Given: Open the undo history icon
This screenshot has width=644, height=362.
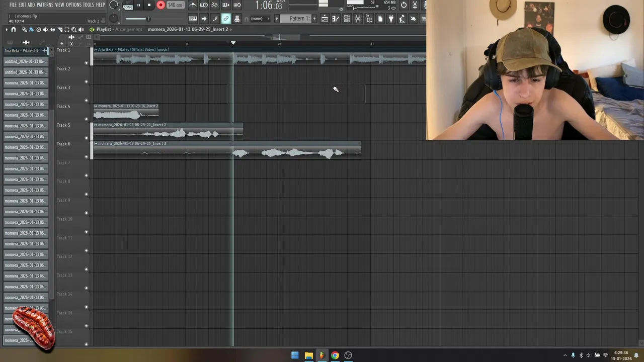Looking at the screenshot, I should tap(404, 5).
